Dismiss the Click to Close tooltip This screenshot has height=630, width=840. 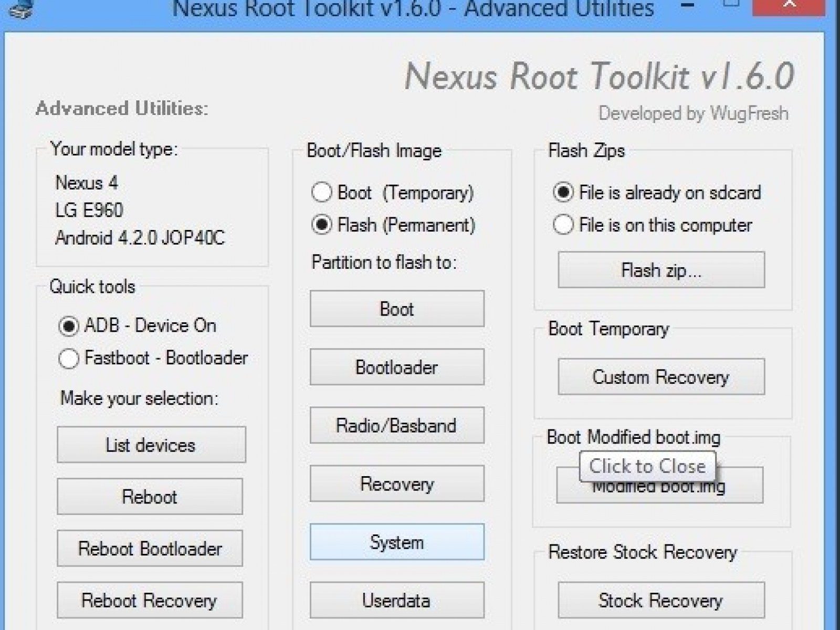click(647, 466)
